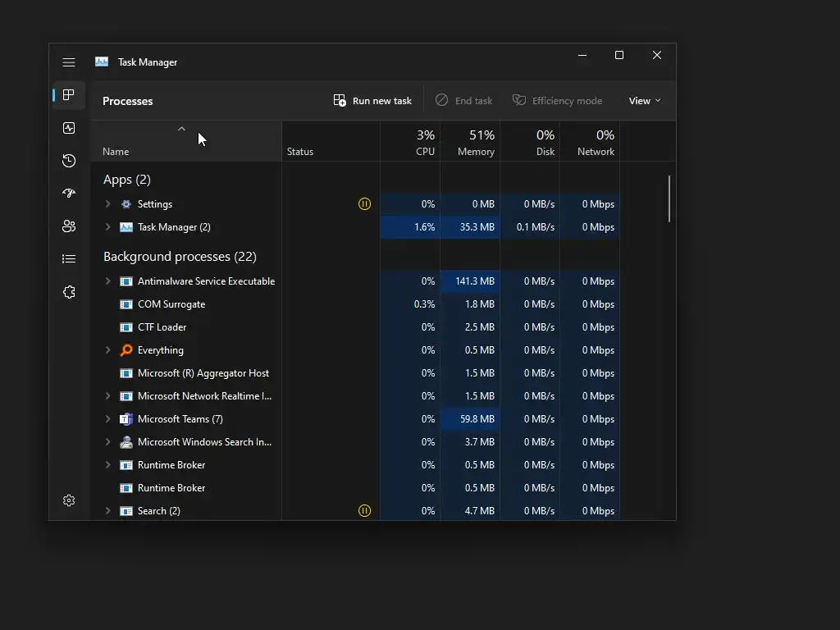Screen dimensions: 840x630
Task: Click the 59.8 MB memory cell
Action: point(470,419)
